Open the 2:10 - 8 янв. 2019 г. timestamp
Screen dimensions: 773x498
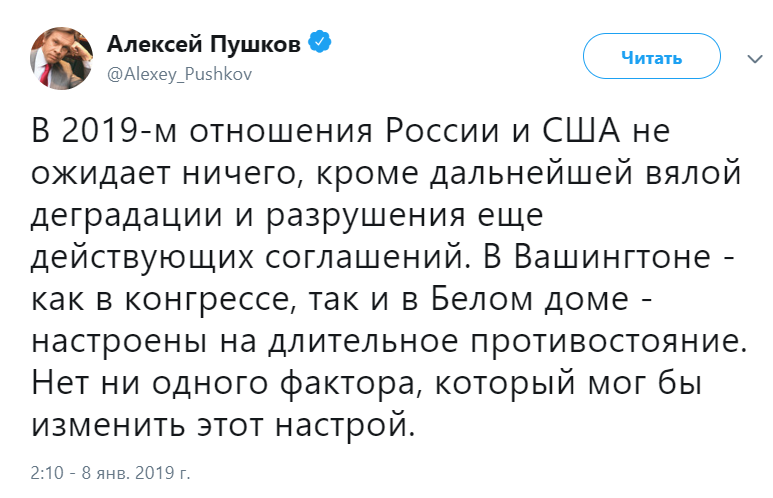[110, 472]
